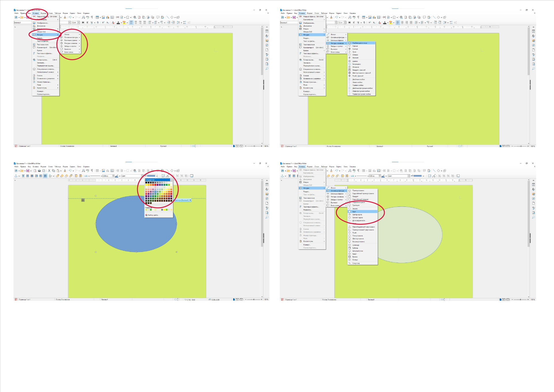Choose the highlighted Circle (Круг) shape

pyautogui.click(x=354, y=212)
